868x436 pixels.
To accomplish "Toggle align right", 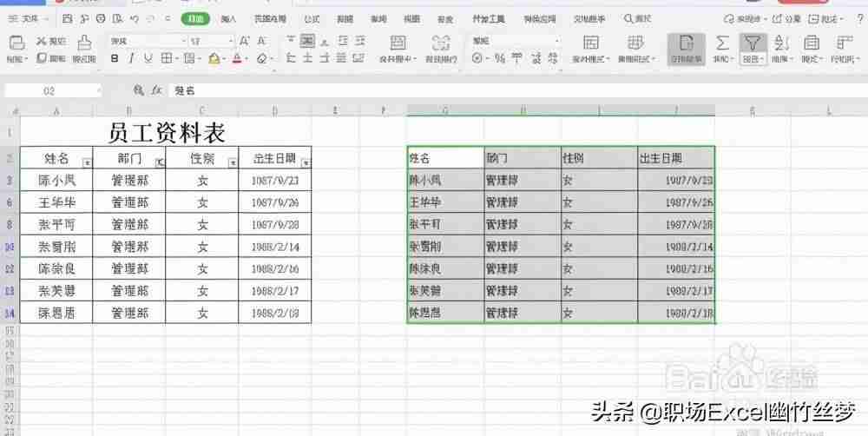I will click(x=325, y=58).
